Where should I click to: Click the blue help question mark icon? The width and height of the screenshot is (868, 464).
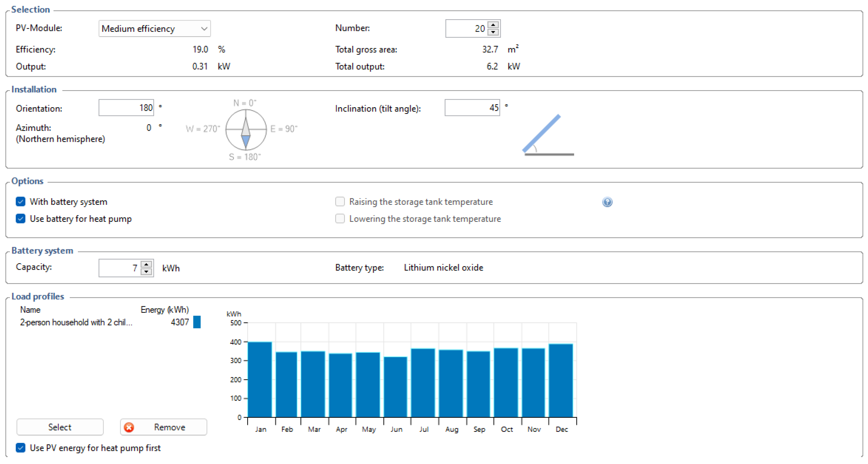coord(607,202)
